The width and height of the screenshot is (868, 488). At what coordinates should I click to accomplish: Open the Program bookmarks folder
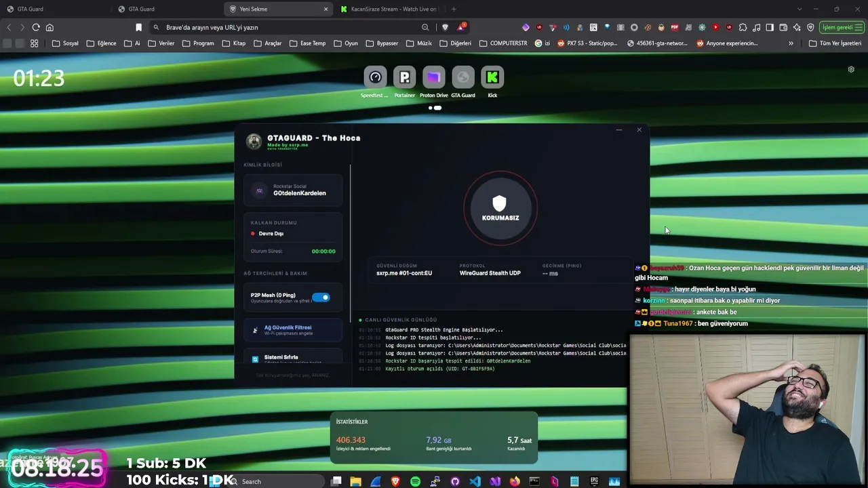pos(198,43)
